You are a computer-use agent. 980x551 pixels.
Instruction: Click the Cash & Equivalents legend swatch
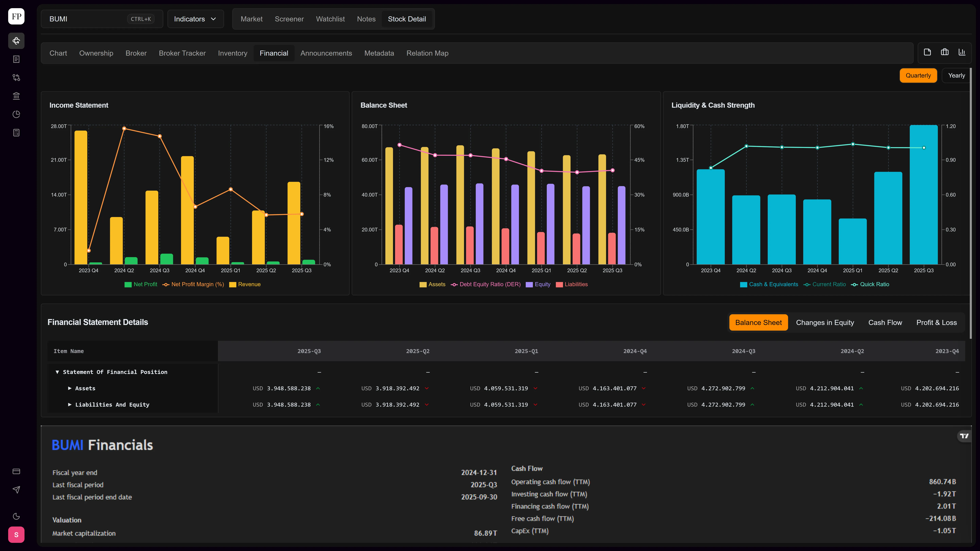[x=743, y=285]
